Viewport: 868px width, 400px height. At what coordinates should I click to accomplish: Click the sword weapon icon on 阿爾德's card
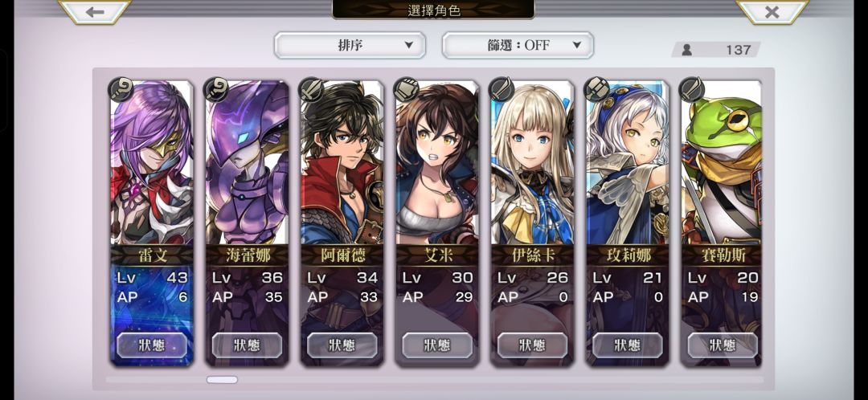coord(312,90)
